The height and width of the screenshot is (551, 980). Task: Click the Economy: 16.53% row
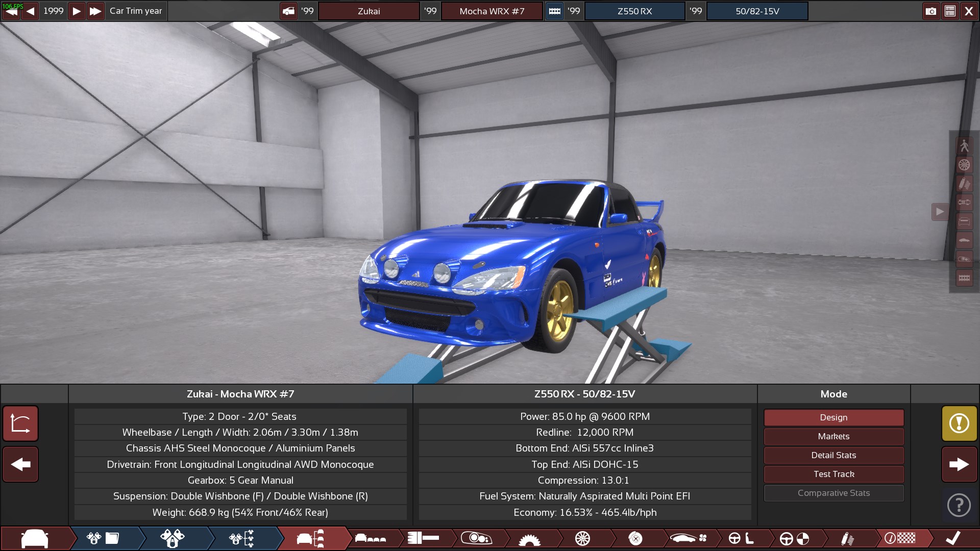click(x=585, y=512)
